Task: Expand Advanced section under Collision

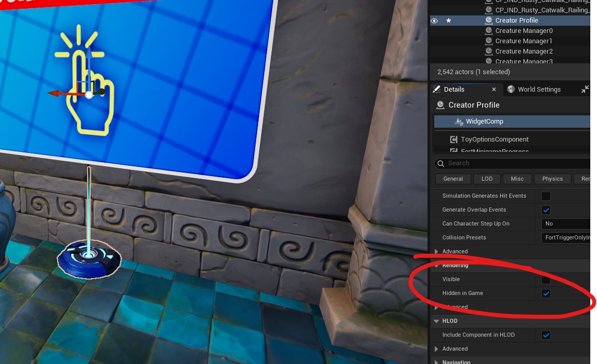Action: pos(436,251)
